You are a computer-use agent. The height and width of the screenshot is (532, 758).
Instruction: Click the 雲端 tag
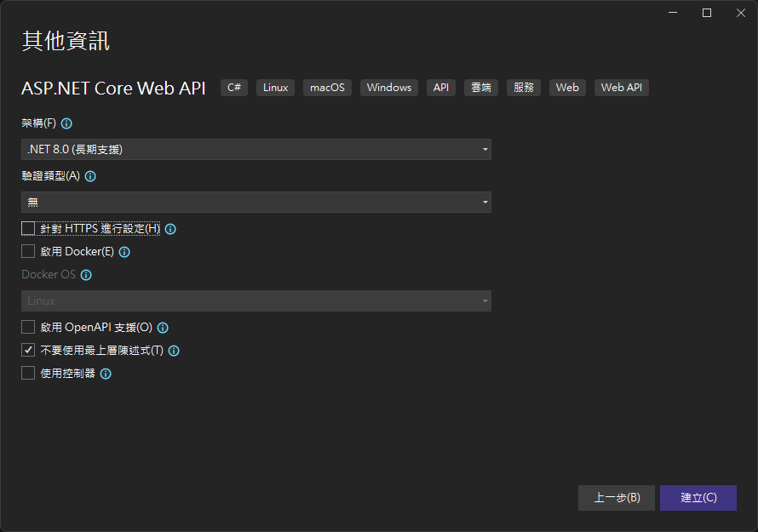(x=481, y=88)
